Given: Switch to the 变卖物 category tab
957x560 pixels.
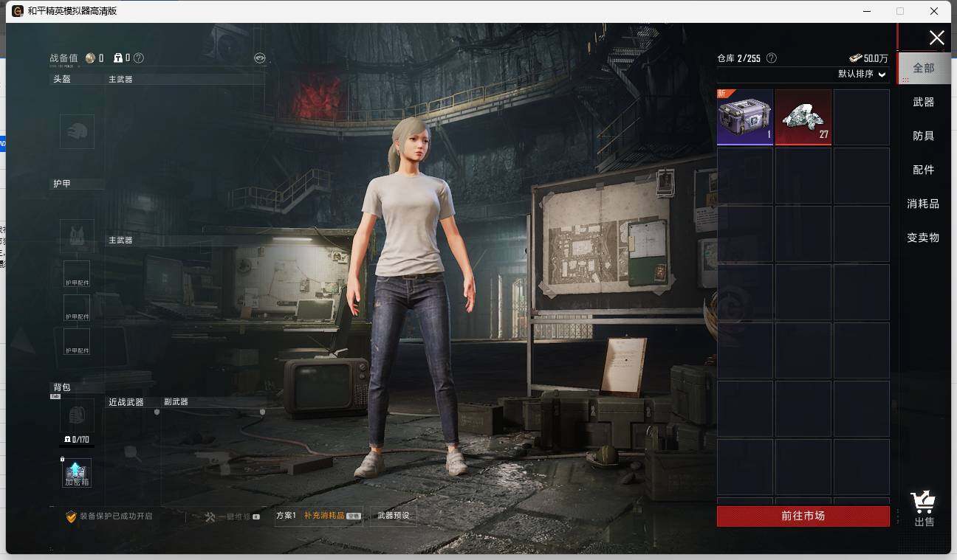Looking at the screenshot, I should [924, 238].
